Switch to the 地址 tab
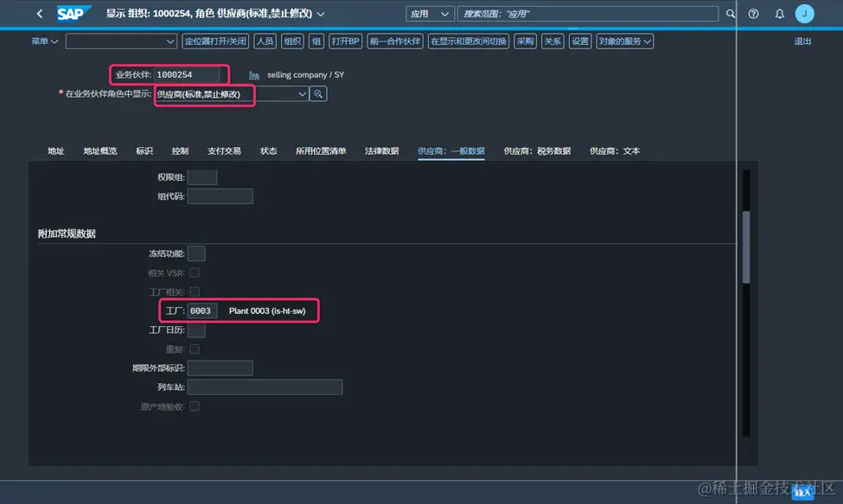Image resolution: width=843 pixels, height=504 pixels. pyautogui.click(x=56, y=151)
